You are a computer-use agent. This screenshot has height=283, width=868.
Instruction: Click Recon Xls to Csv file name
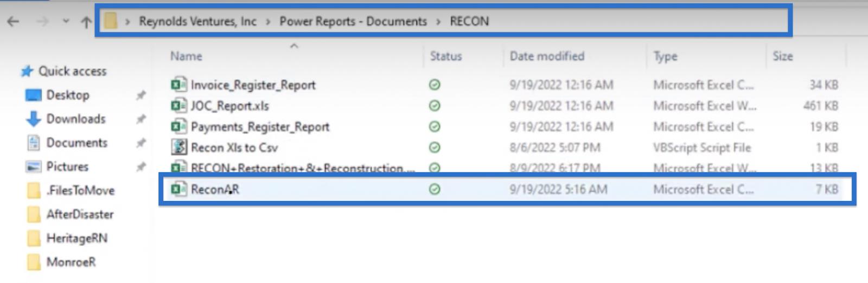234,147
